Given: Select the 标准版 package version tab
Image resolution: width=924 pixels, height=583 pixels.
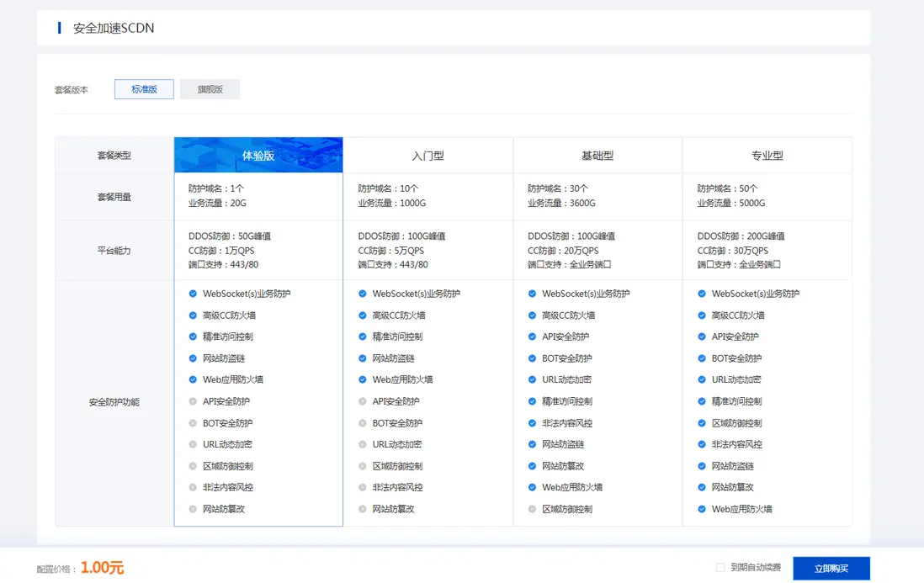Looking at the screenshot, I should point(144,89).
